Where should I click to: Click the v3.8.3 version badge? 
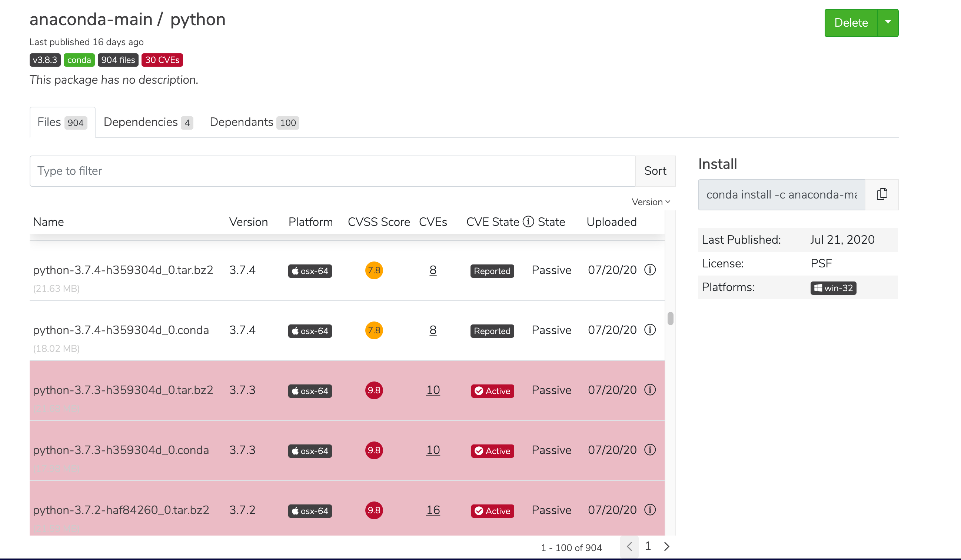(x=44, y=60)
